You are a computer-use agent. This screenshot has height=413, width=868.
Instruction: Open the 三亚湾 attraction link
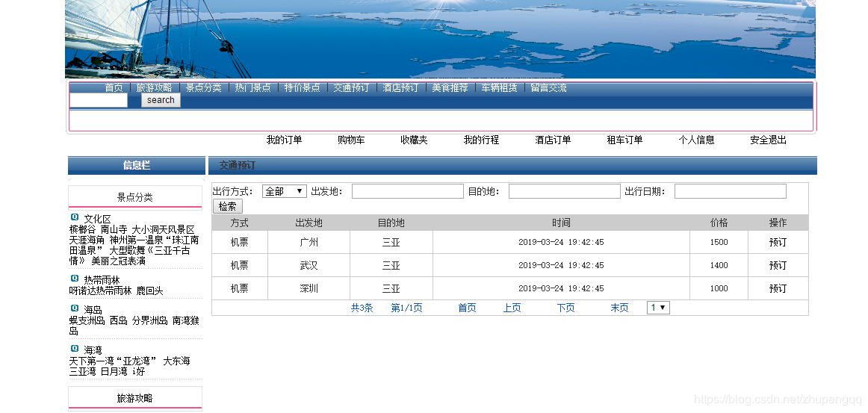pos(82,371)
